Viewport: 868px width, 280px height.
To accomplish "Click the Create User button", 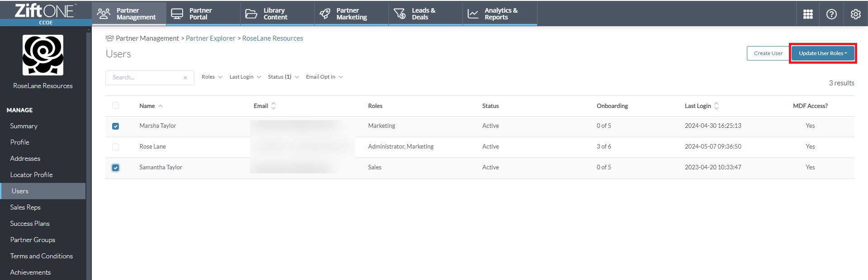I will click(x=768, y=53).
